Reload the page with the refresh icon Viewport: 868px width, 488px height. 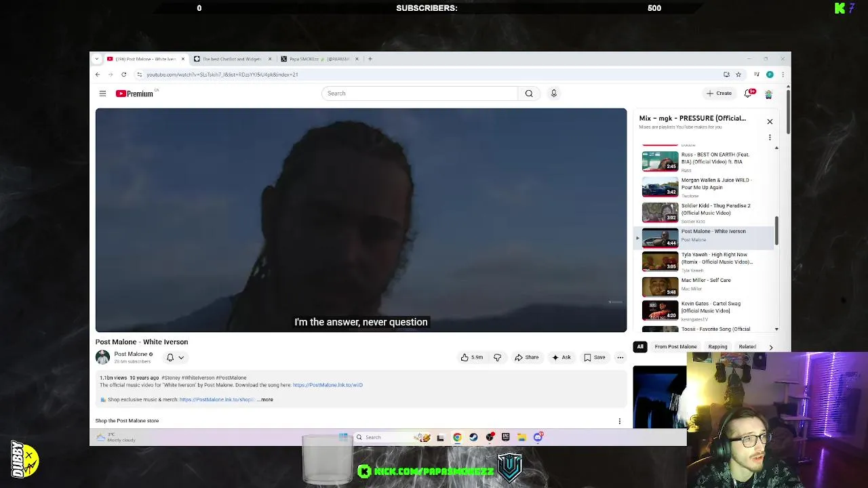click(x=123, y=75)
